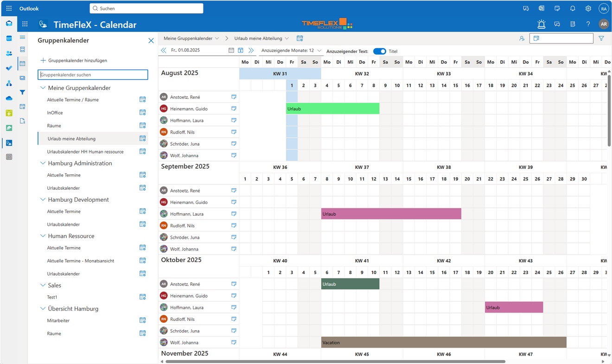Click the TimeFleX alarm siren icon

[541, 24]
